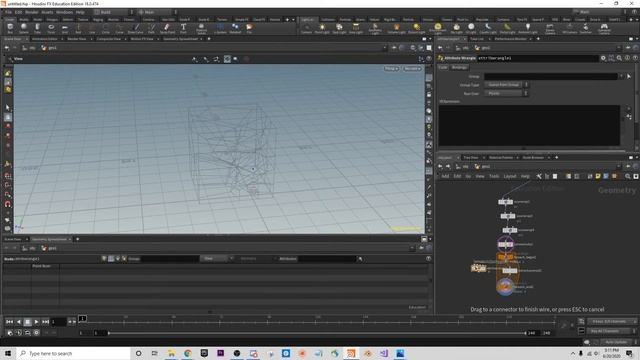The image size is (640, 360).
Task: Add an Ambient Light from shelf
Action: pyautogui.click(x=528, y=28)
